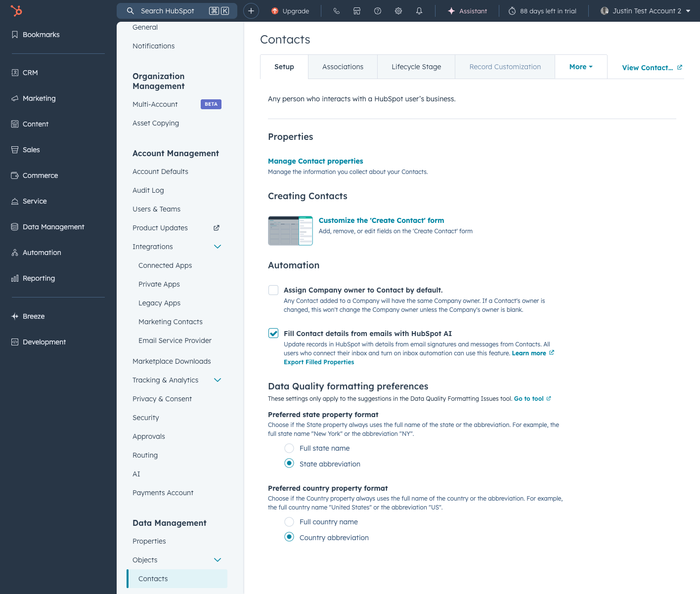Image resolution: width=700 pixels, height=594 pixels.
Task: Open Customize the 'Create Contact' form link
Action: (381, 220)
